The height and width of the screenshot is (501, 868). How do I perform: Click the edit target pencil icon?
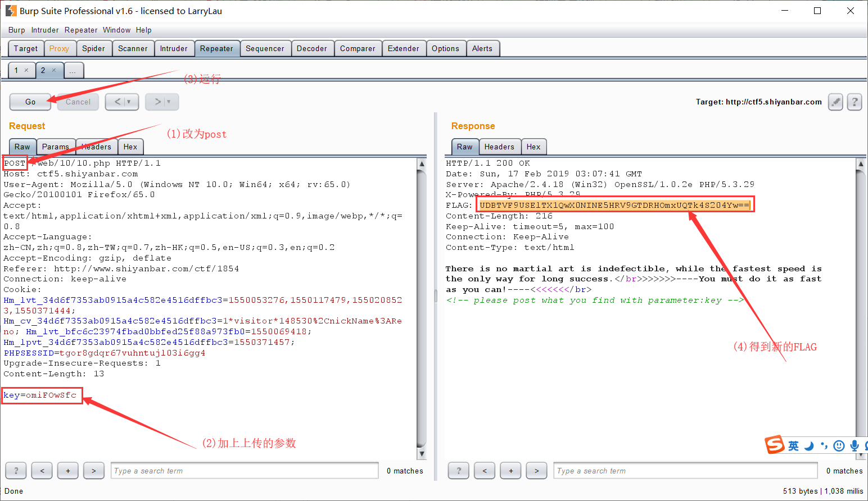pyautogui.click(x=835, y=102)
